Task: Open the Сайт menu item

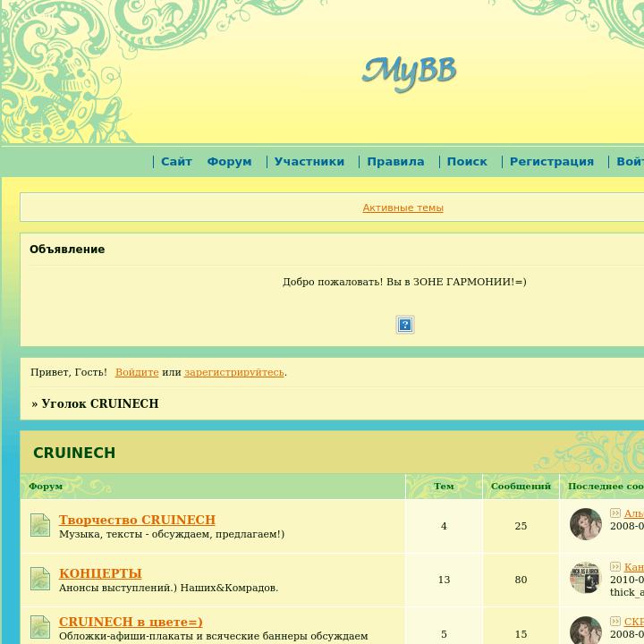Action: (176, 162)
